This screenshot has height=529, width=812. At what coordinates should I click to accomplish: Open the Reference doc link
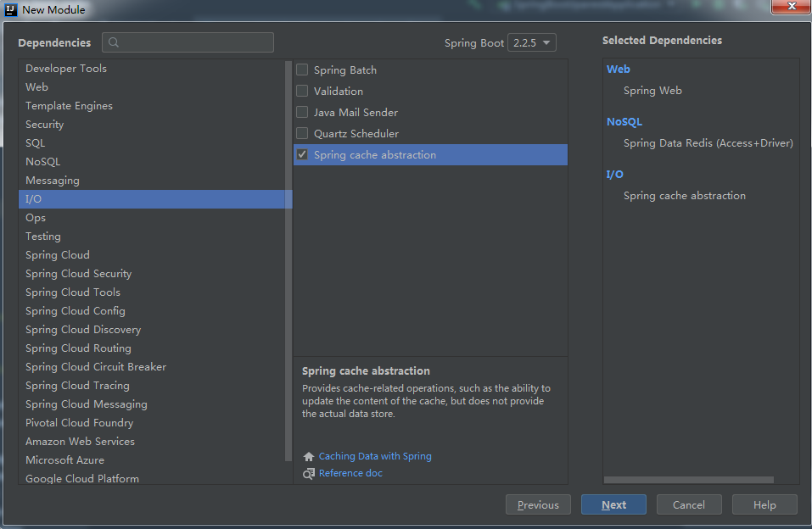[x=350, y=473]
